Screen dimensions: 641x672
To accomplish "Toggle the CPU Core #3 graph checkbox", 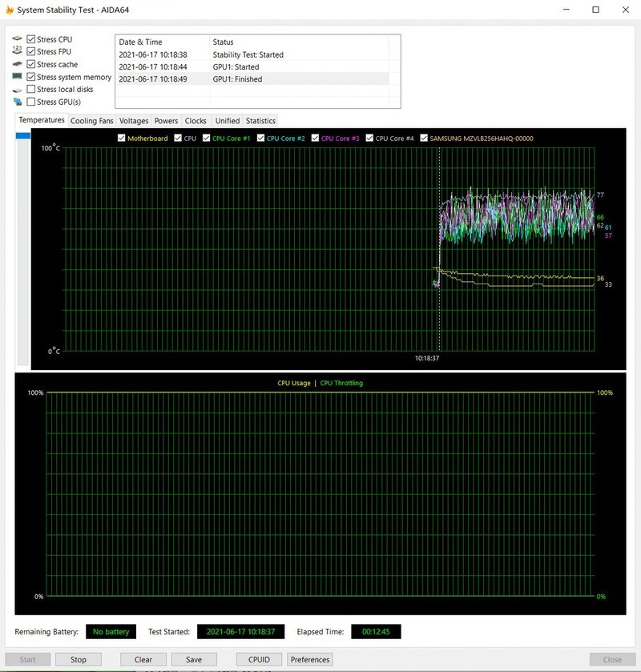I will pyautogui.click(x=316, y=139).
